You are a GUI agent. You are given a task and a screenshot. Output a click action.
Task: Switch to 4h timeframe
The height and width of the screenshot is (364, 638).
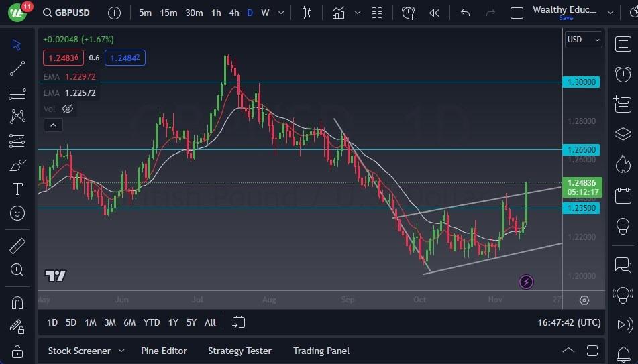click(234, 13)
